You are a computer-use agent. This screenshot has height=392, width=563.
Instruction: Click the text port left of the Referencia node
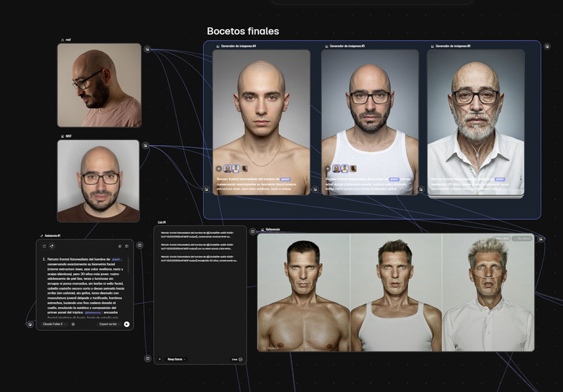(253, 231)
